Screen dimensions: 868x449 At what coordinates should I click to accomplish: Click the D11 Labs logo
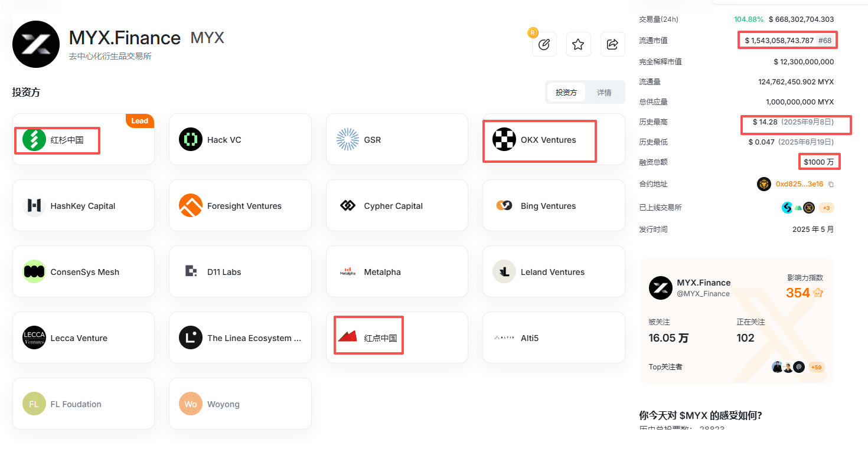[191, 272]
